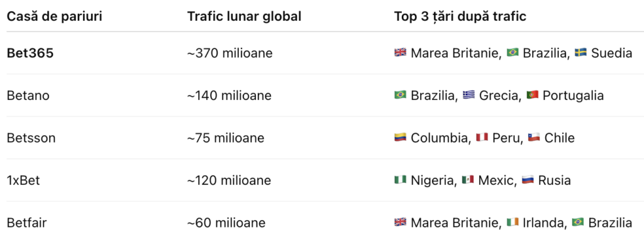Select the Bet365 bookmaker name
This screenshot has height=247, width=644.
tap(30, 53)
